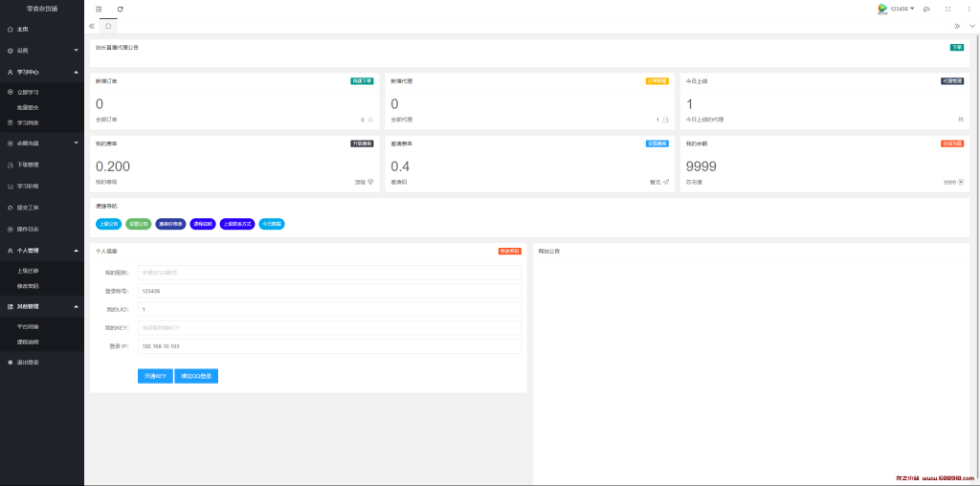This screenshot has width=980, height=486.
Task: Open the 123456 user account dropdown
Action: coord(897,9)
